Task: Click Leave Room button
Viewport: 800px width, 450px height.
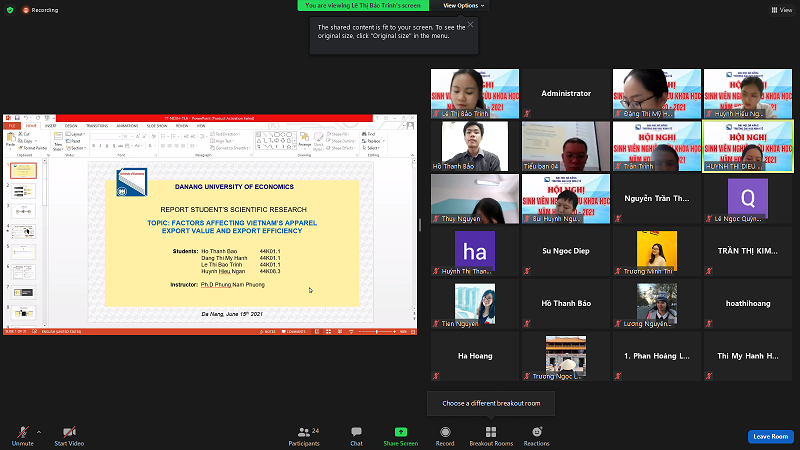Action: [770, 436]
